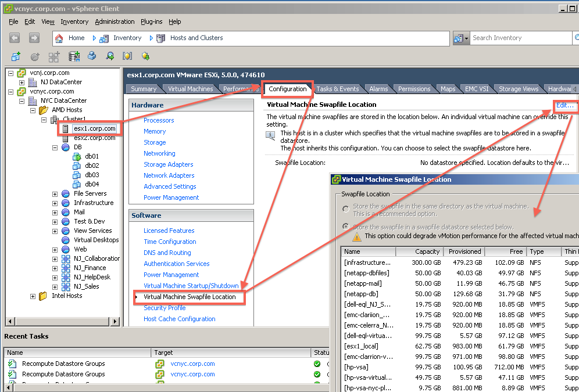Open Home via the house icon
Image resolution: width=579 pixels, height=392 pixels.
59,38
